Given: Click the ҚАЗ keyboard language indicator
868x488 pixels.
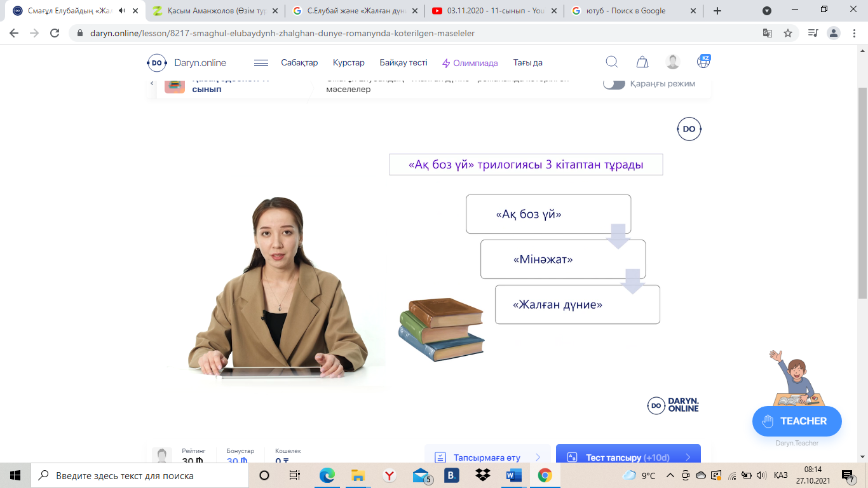Looking at the screenshot, I should click(781, 475).
